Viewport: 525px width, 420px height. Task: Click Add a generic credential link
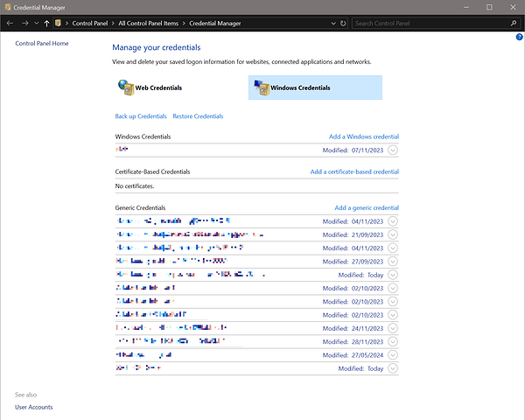coord(367,208)
